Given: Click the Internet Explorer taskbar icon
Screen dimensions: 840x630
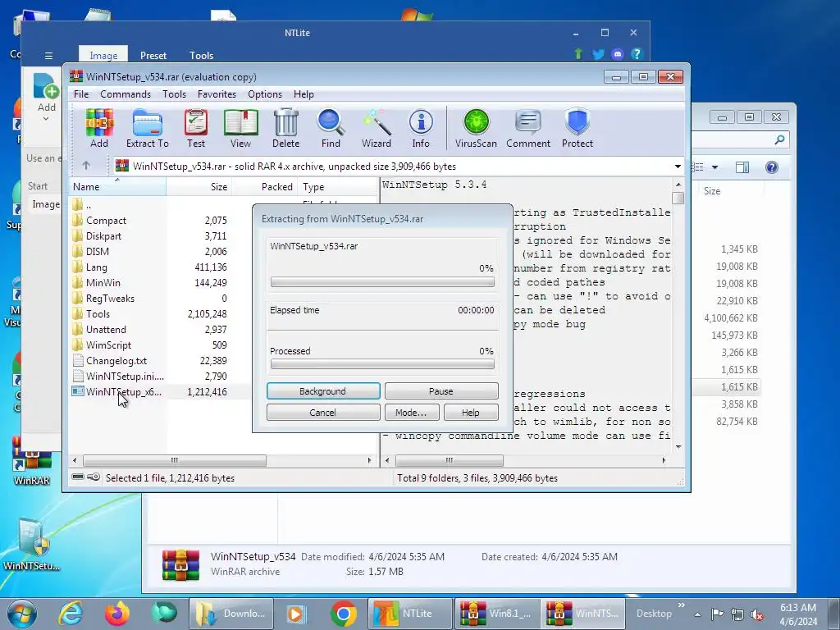Looking at the screenshot, I should [x=71, y=614].
